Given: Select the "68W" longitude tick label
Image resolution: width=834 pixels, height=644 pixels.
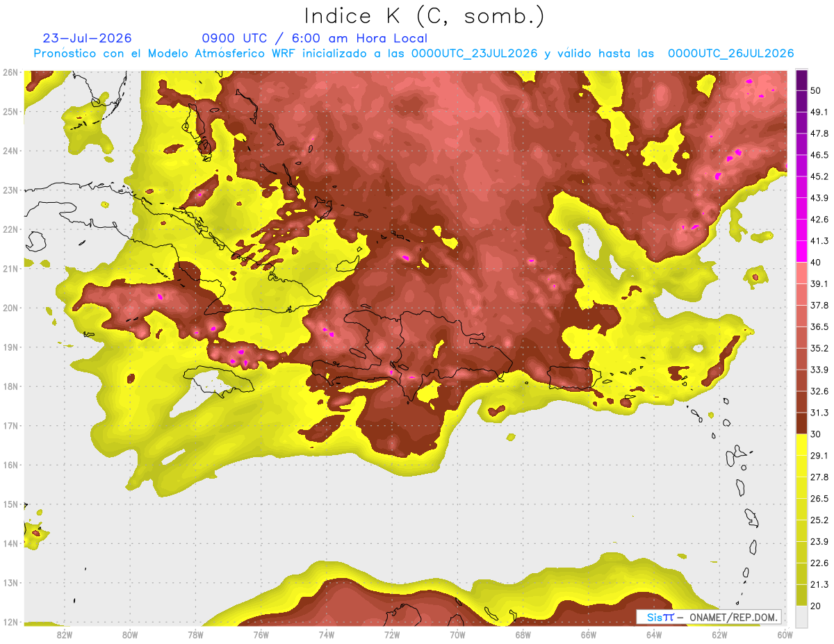Looking at the screenshot, I should click(523, 634).
